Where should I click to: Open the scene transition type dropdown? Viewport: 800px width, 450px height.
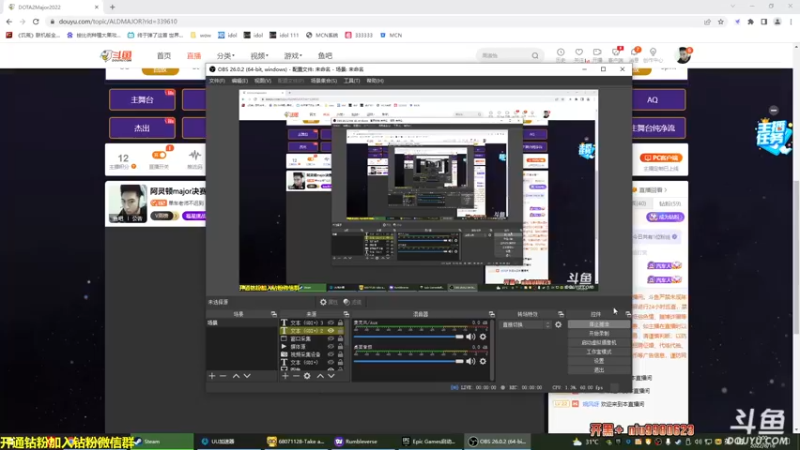tap(526, 324)
